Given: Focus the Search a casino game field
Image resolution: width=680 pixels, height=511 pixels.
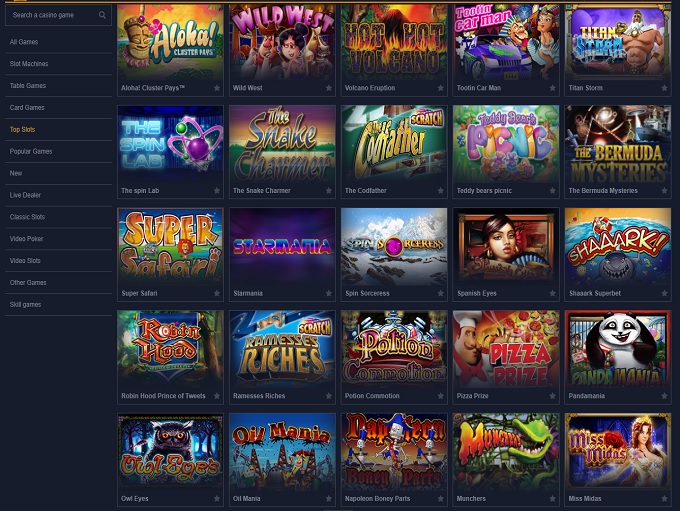Looking at the screenshot, I should click(x=52, y=15).
